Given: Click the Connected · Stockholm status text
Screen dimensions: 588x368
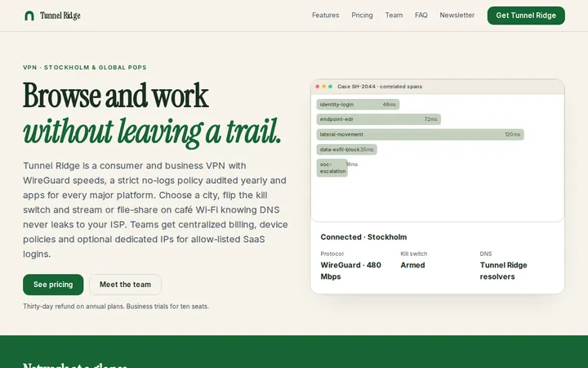Looking at the screenshot, I should tap(363, 237).
